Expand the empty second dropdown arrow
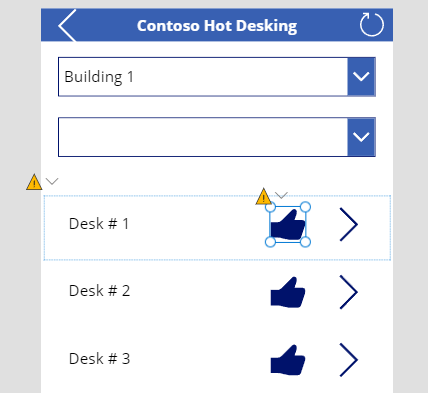Image resolution: width=428 pixels, height=393 pixels. click(x=361, y=137)
